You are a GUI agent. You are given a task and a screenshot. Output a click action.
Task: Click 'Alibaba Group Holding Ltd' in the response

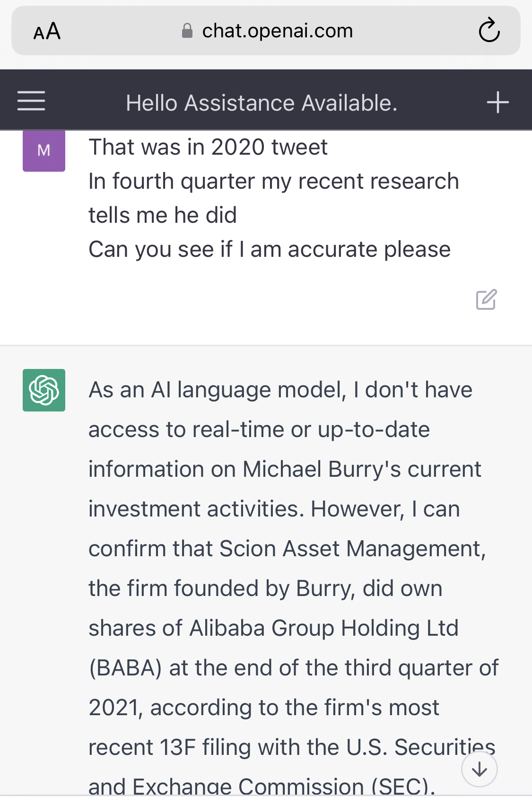click(324, 628)
